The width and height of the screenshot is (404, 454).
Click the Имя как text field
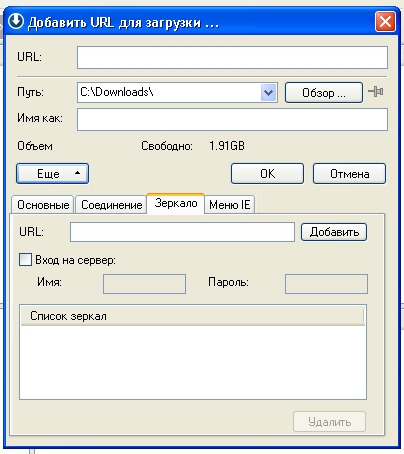tap(232, 119)
